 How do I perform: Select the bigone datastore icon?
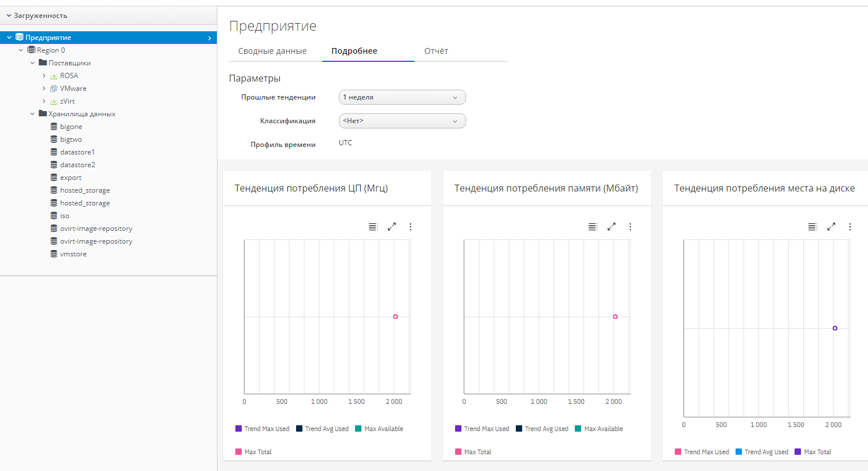pyautogui.click(x=54, y=127)
